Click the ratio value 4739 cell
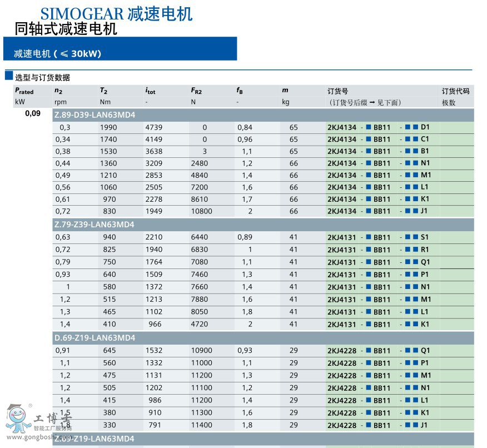The width and height of the screenshot is (487, 448). click(154, 127)
